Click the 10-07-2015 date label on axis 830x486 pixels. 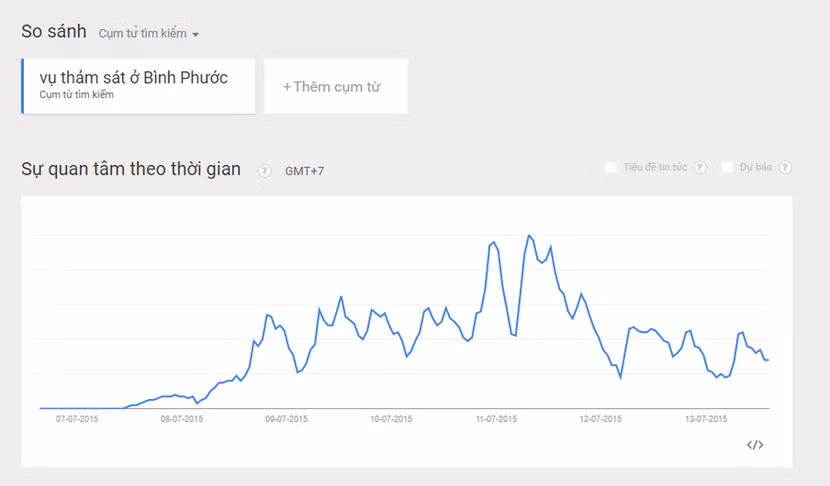[x=391, y=419]
